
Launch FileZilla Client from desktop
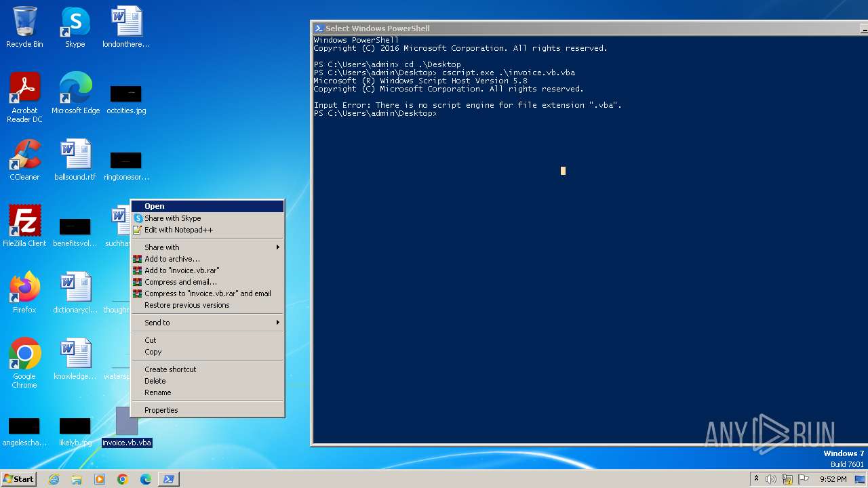(24, 226)
